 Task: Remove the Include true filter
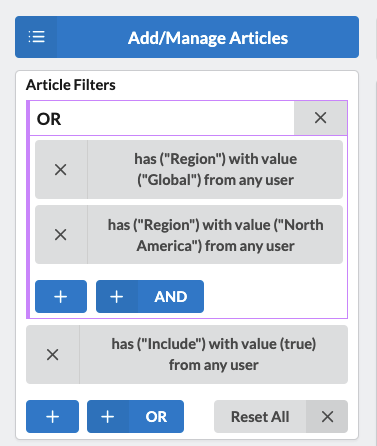pyautogui.click(x=53, y=355)
